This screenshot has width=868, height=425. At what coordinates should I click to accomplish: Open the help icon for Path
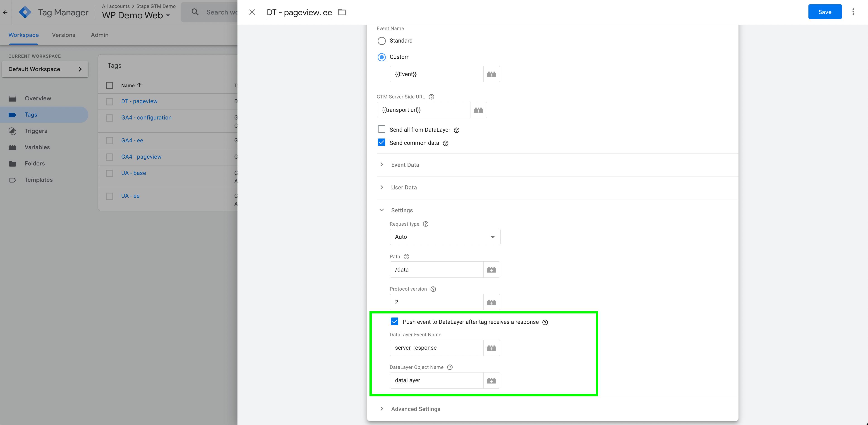tap(406, 257)
